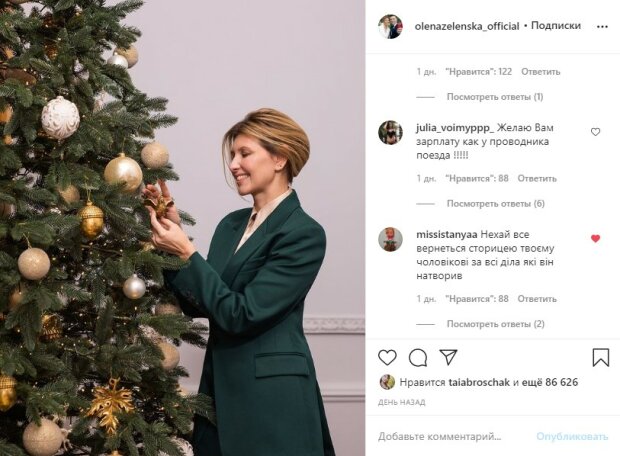Screen dimensions: 620x456
Task: Expand replies (1) under first comment
Action: (x=494, y=97)
